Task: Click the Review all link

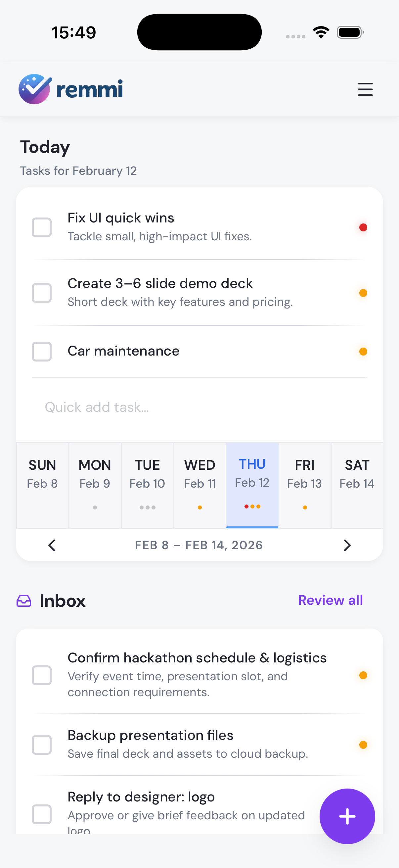Action: point(330,600)
